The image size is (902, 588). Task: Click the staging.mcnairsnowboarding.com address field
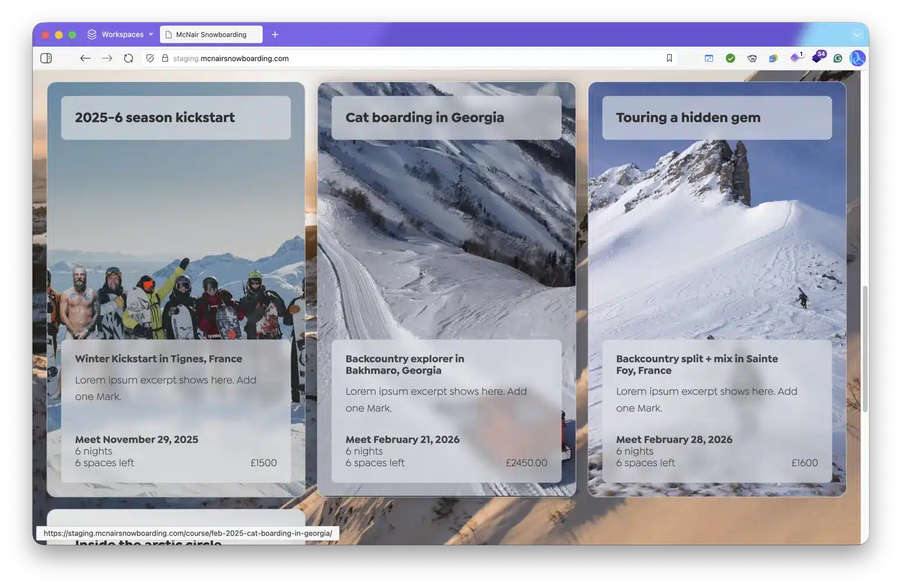[407, 58]
